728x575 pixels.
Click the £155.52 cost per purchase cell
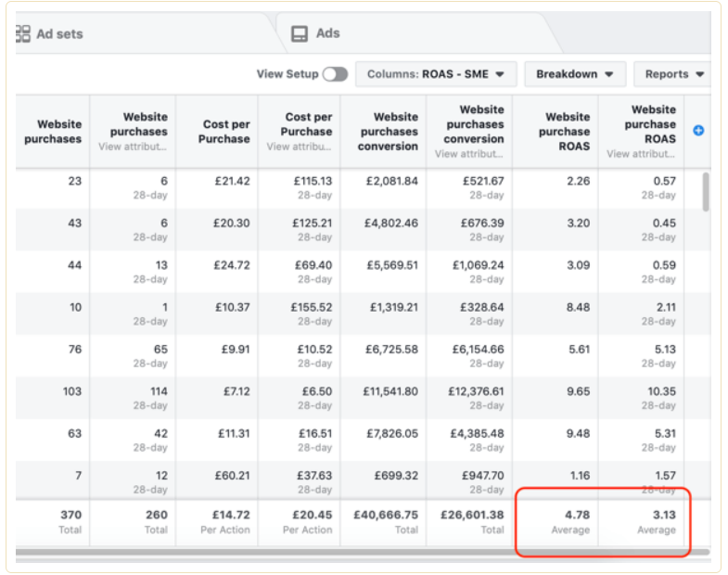(312, 308)
